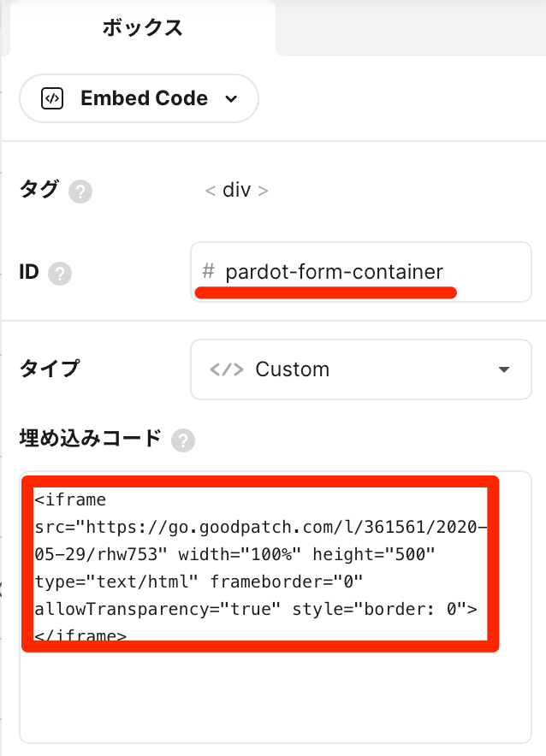Click the 埋め込みコード label
This screenshot has height=756, width=546.
click(90, 439)
